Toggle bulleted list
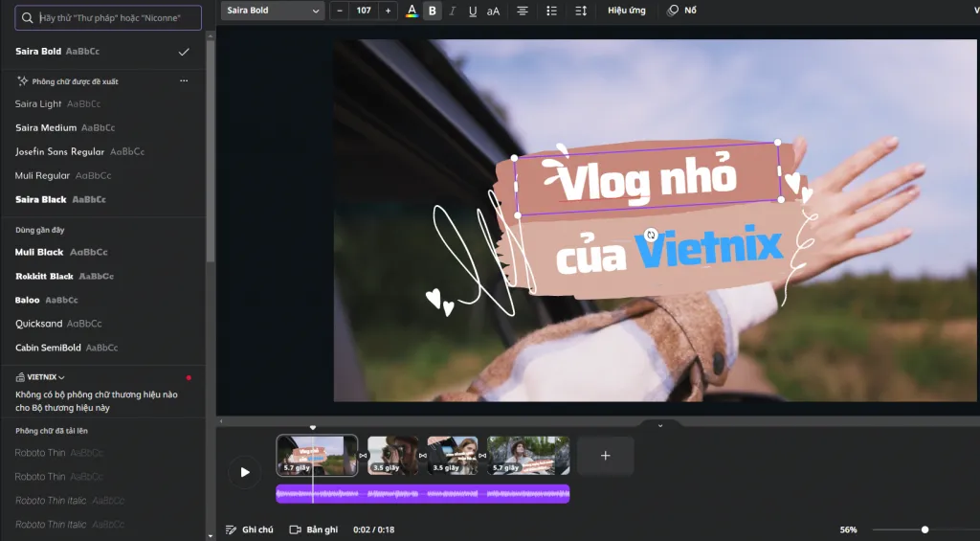Viewport: 980px width, 541px height. 551,11
